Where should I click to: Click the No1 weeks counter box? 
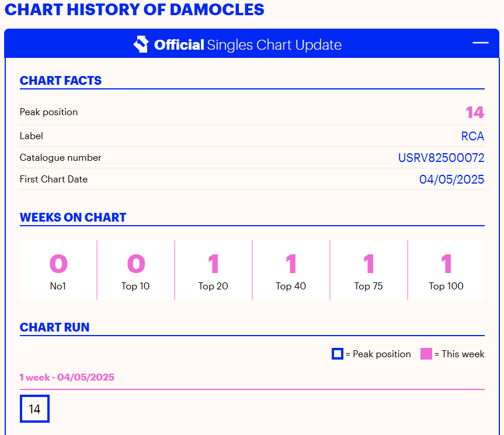[58, 270]
